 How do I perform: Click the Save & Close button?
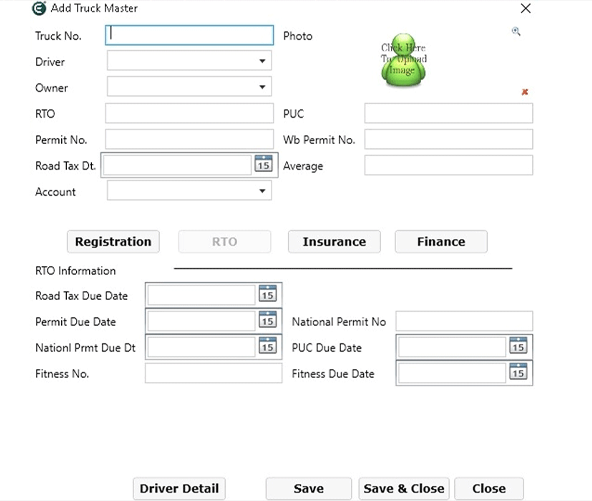(404, 489)
